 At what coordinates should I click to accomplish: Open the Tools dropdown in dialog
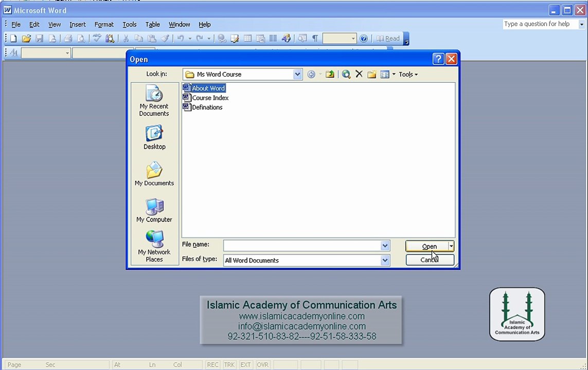click(408, 74)
